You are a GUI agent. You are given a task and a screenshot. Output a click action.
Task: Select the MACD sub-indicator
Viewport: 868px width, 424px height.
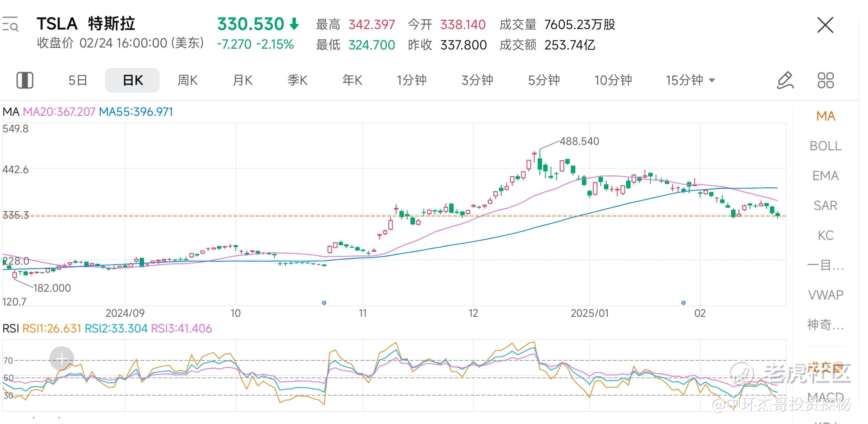tap(826, 397)
